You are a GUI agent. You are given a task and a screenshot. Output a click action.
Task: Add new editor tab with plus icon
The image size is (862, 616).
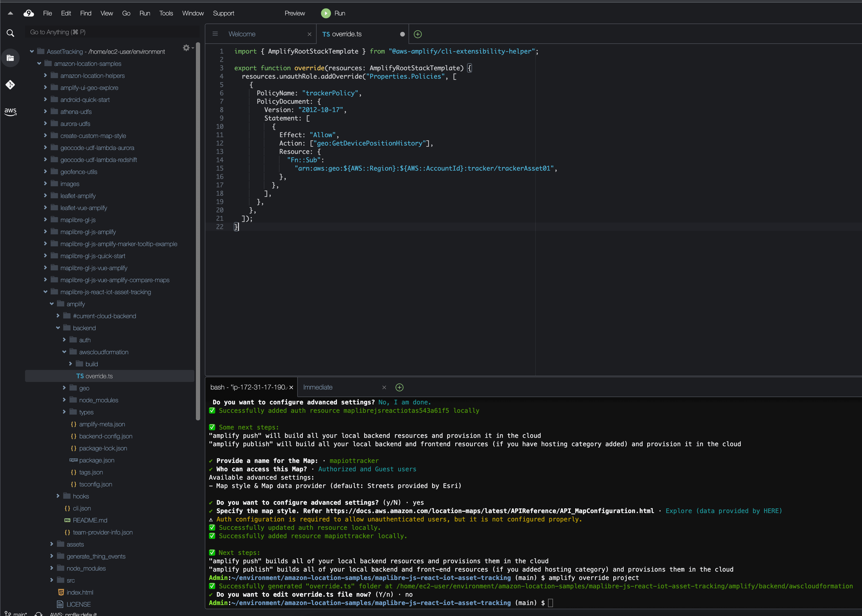[x=417, y=34]
